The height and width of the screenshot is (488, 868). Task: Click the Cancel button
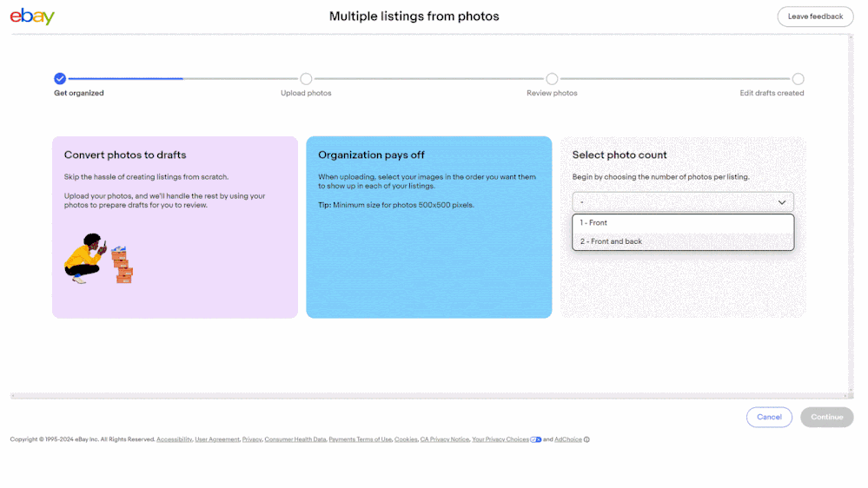(x=769, y=417)
